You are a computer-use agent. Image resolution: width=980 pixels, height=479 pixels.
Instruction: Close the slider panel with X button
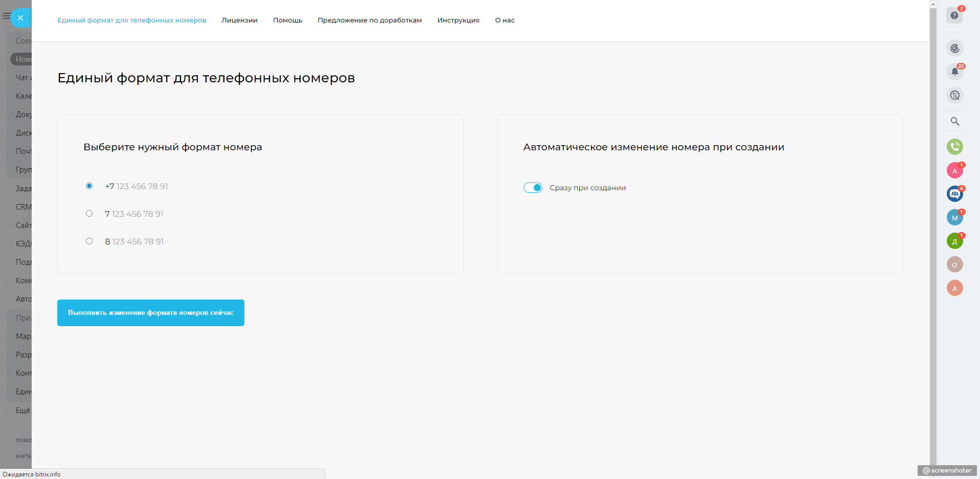(x=20, y=18)
